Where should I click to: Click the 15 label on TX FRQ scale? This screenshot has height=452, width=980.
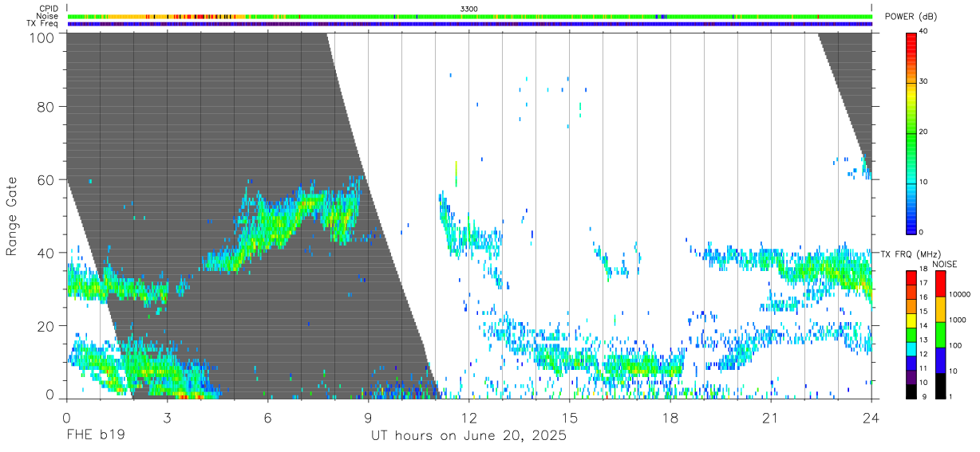coord(923,311)
